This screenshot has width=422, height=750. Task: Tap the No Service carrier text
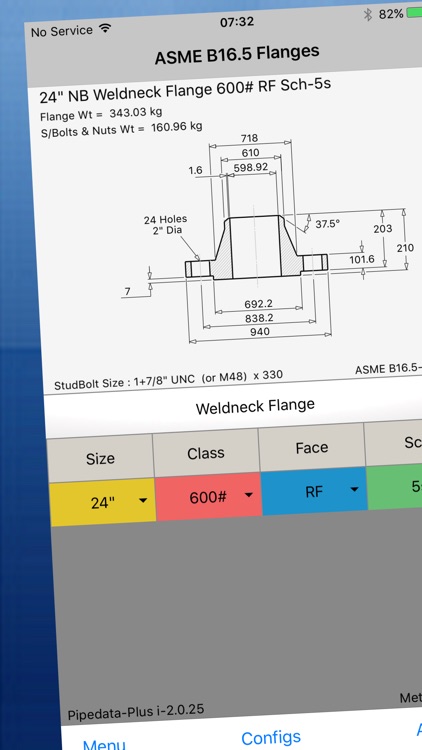coord(62,31)
